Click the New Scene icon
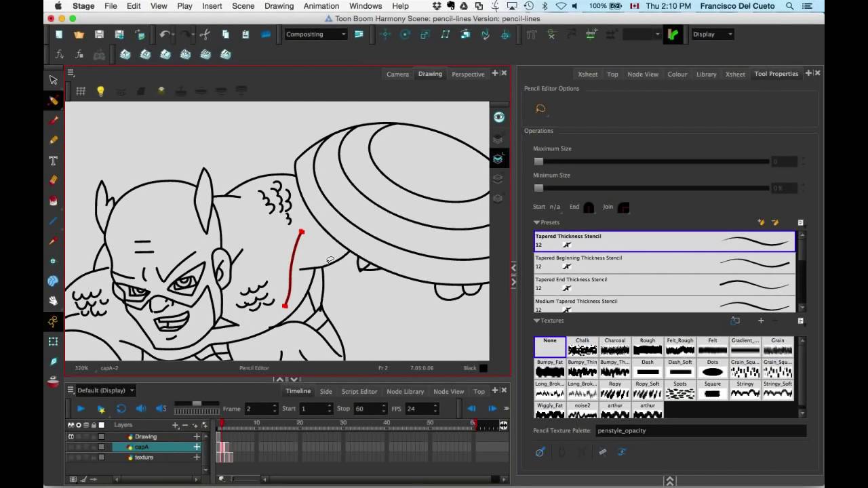 [x=59, y=35]
